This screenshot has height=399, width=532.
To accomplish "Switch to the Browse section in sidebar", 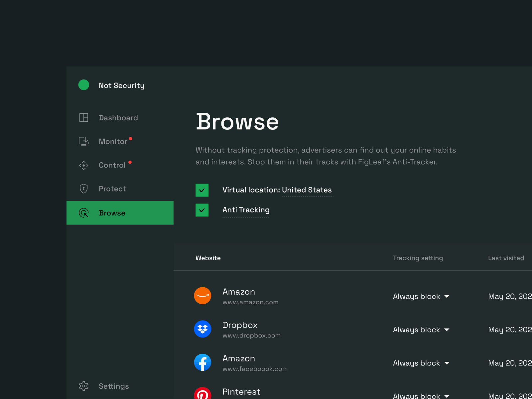I will [x=112, y=213].
